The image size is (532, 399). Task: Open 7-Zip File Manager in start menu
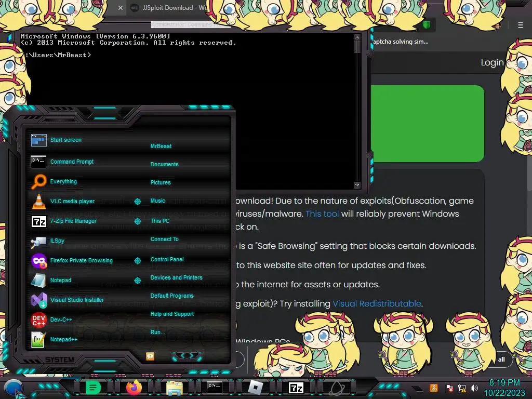tap(64, 221)
